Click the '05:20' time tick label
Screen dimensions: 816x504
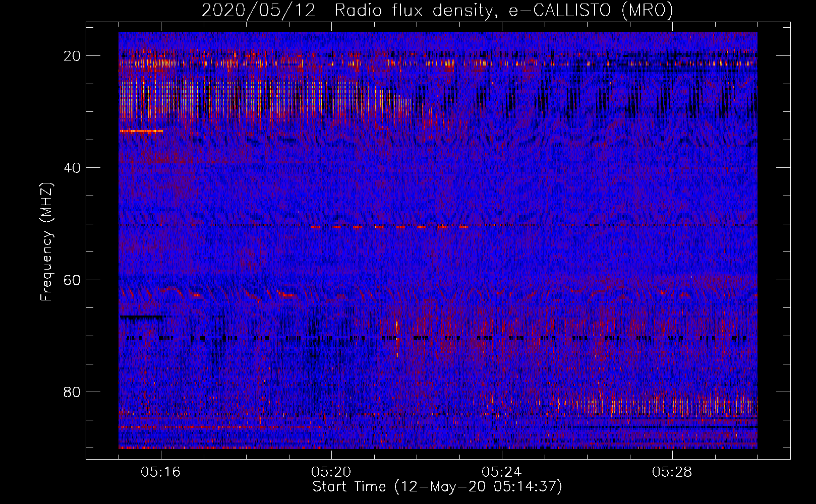[x=331, y=472]
